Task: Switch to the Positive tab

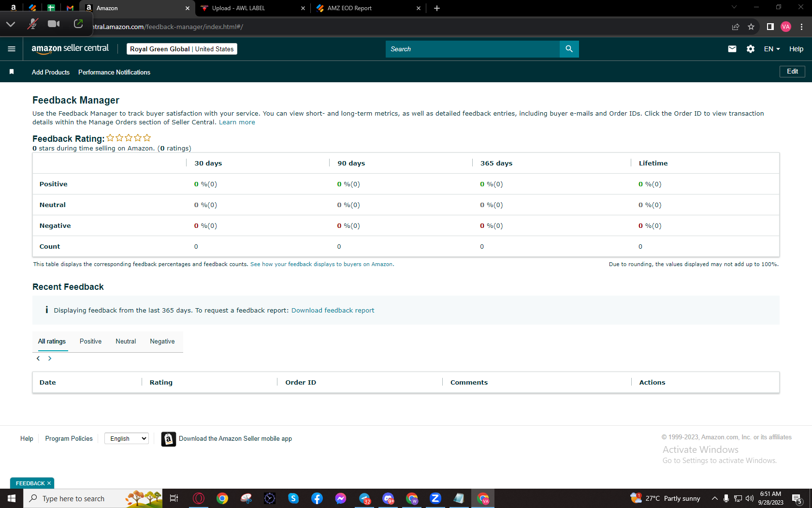Action: [90, 342]
